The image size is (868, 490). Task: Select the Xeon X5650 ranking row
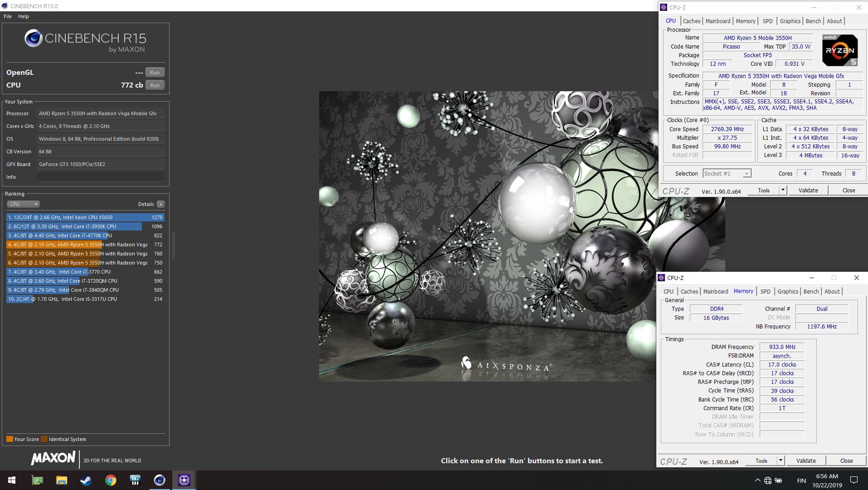[x=85, y=217]
